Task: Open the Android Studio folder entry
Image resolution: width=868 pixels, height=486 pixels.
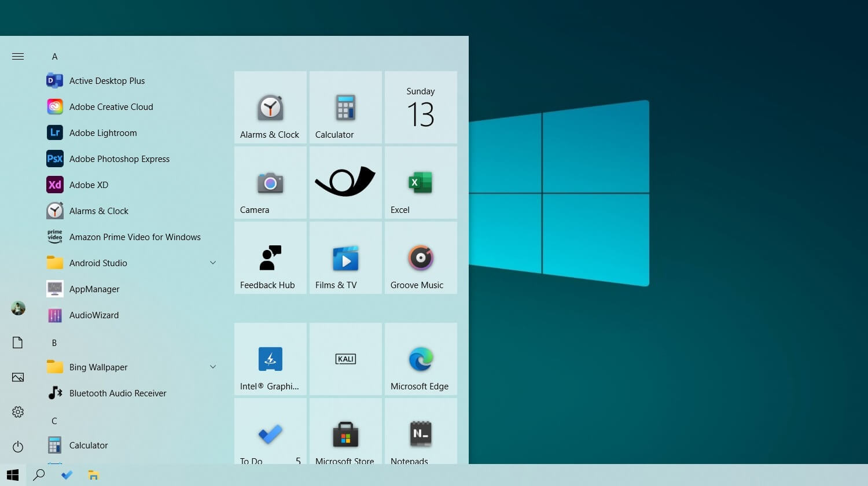Action: coord(132,263)
